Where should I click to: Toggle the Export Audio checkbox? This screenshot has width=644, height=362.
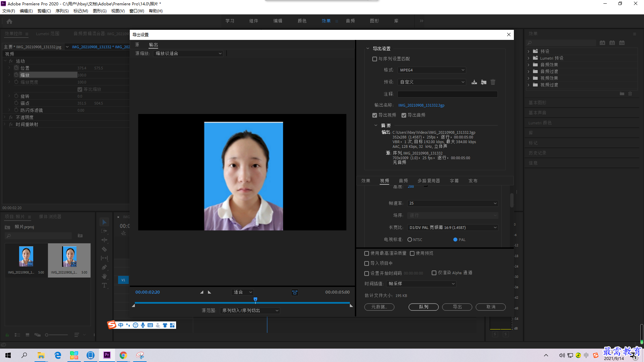pyautogui.click(x=404, y=115)
